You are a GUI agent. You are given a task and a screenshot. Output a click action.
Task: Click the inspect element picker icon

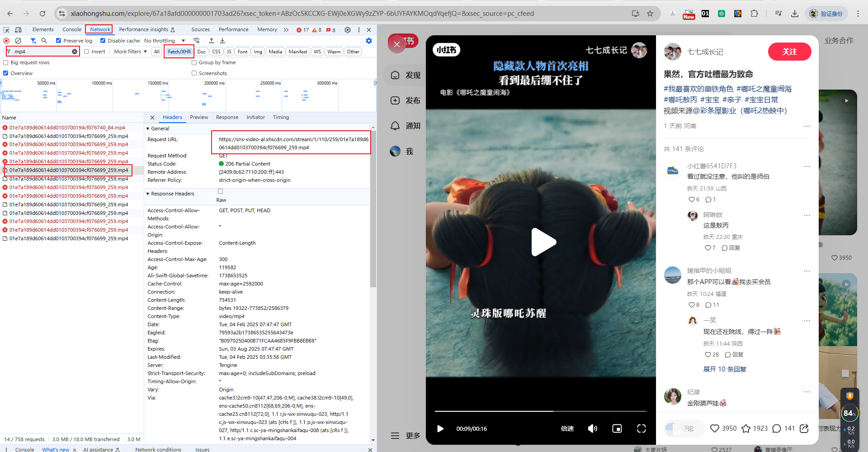6,30
